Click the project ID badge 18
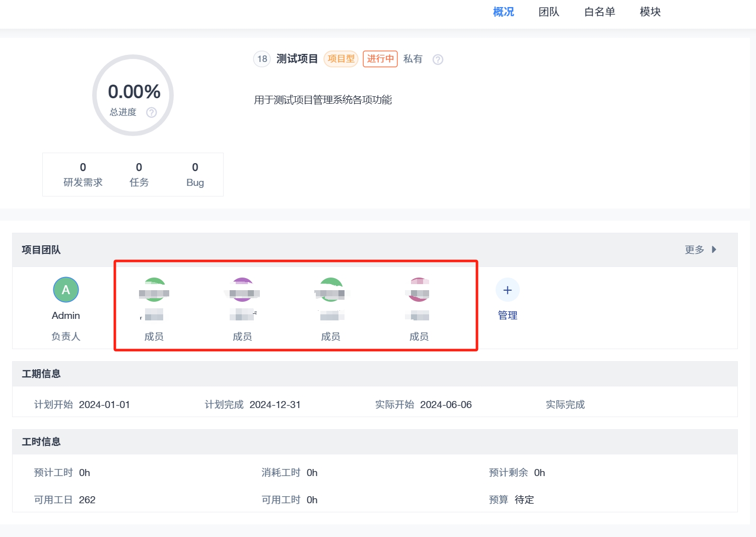 click(262, 59)
